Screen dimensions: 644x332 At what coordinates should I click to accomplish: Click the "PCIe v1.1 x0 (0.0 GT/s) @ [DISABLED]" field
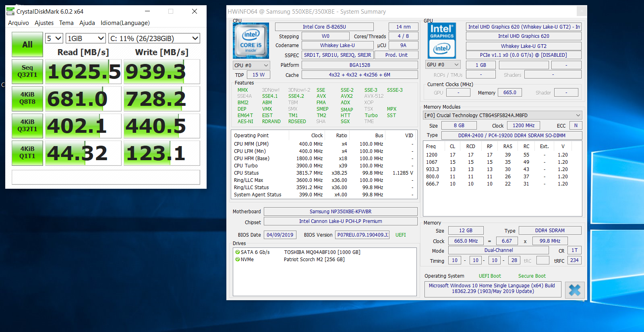tap(524, 55)
